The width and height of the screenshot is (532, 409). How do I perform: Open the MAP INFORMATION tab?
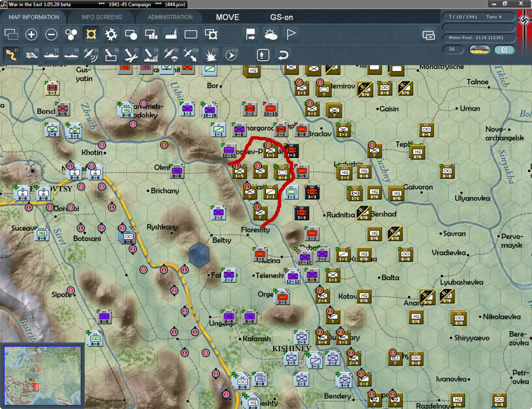(34, 17)
